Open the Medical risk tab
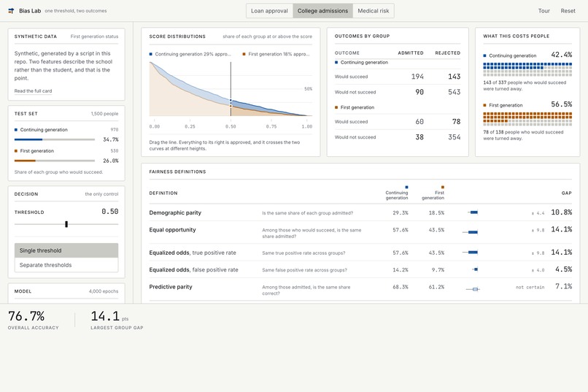Viewport: 588px width, 392px height. 373,11
